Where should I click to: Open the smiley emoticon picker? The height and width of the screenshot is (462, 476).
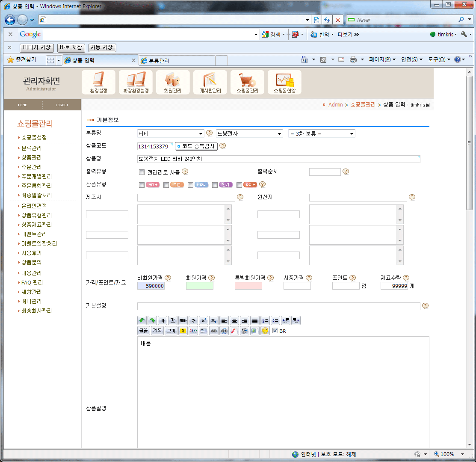(x=265, y=331)
